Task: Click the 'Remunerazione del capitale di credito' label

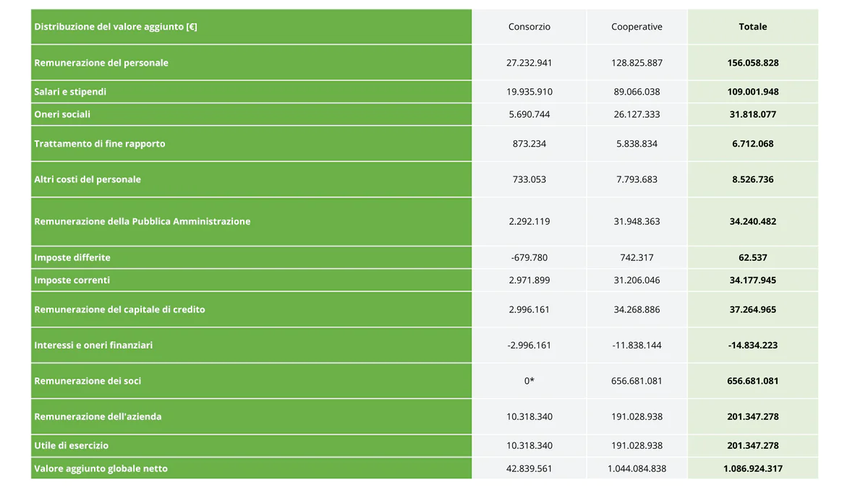Action: [119, 309]
